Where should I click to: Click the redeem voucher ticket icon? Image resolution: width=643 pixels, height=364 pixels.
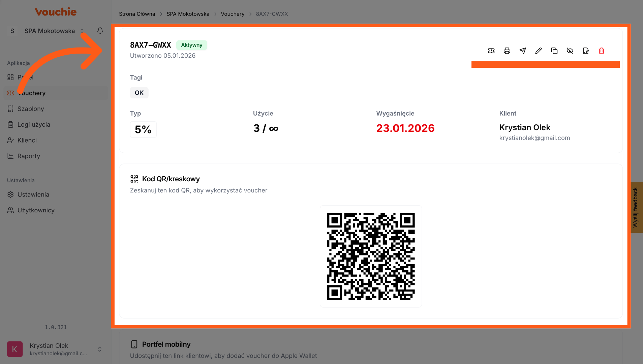[491, 51]
